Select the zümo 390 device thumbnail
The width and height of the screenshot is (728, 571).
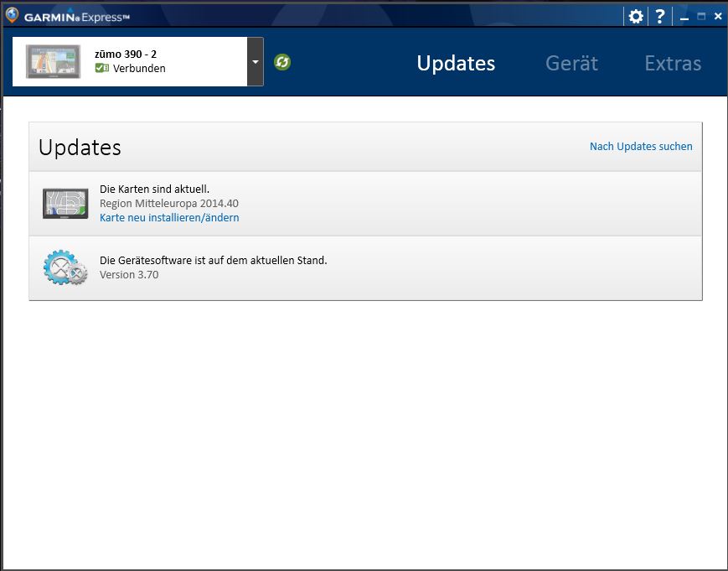coord(54,61)
